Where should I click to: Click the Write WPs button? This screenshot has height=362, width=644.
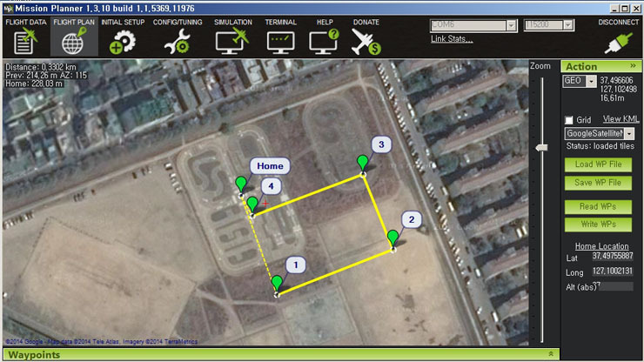click(598, 225)
